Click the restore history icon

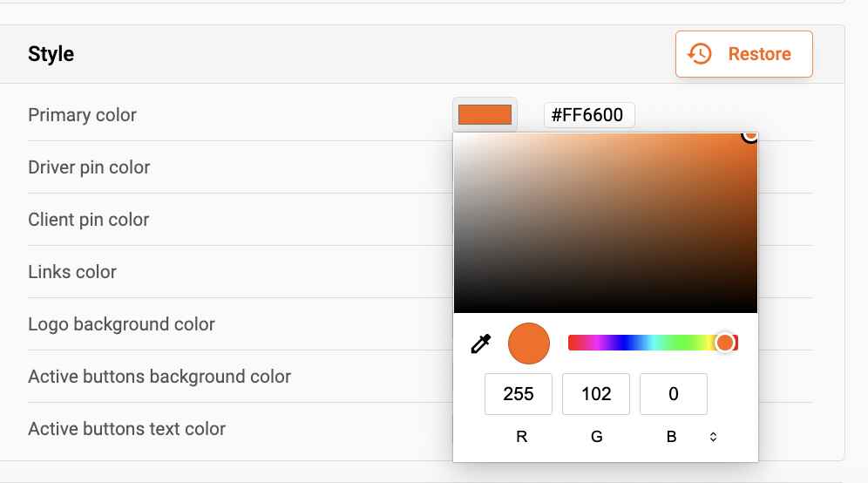pyautogui.click(x=699, y=54)
